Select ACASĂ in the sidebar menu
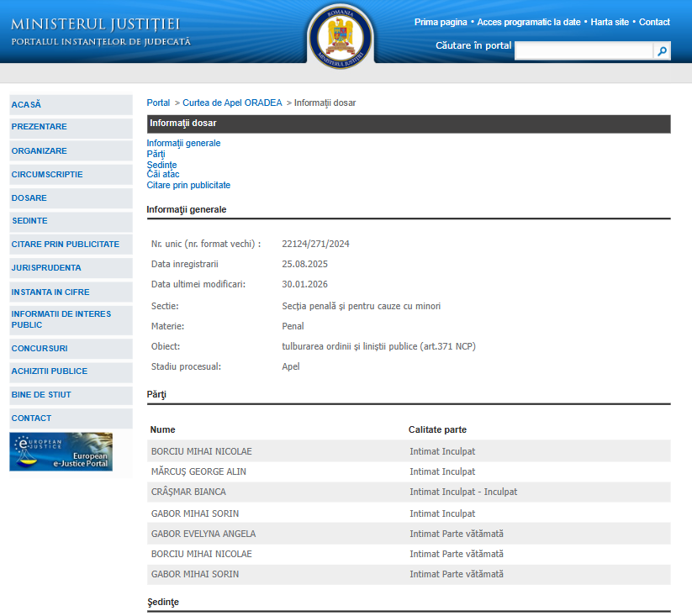Screen dimensions: 692x616 tap(26, 105)
